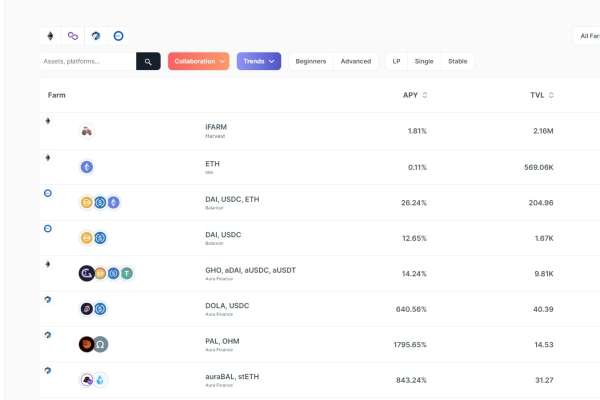Select the LP filter
The width and height of the screenshot is (600, 400).
point(396,61)
